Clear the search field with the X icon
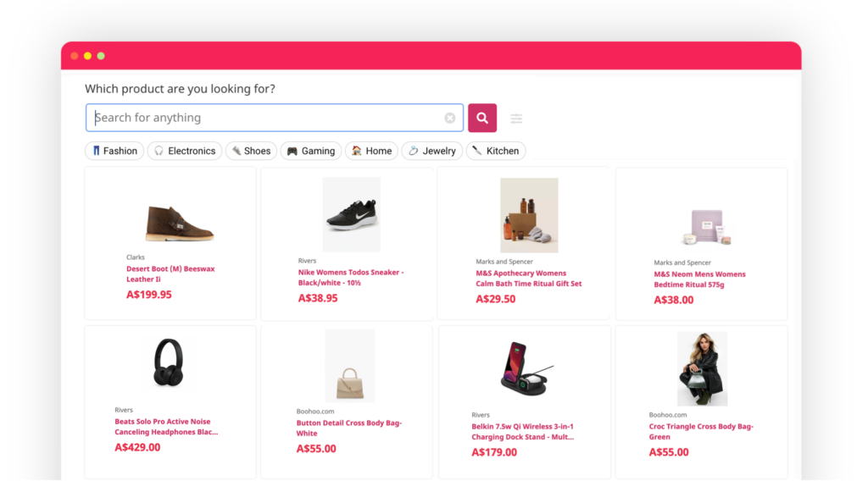868x481 pixels. [449, 118]
